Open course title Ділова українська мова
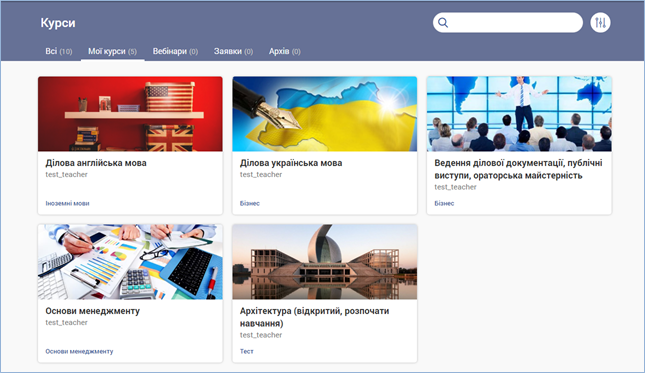 click(291, 163)
